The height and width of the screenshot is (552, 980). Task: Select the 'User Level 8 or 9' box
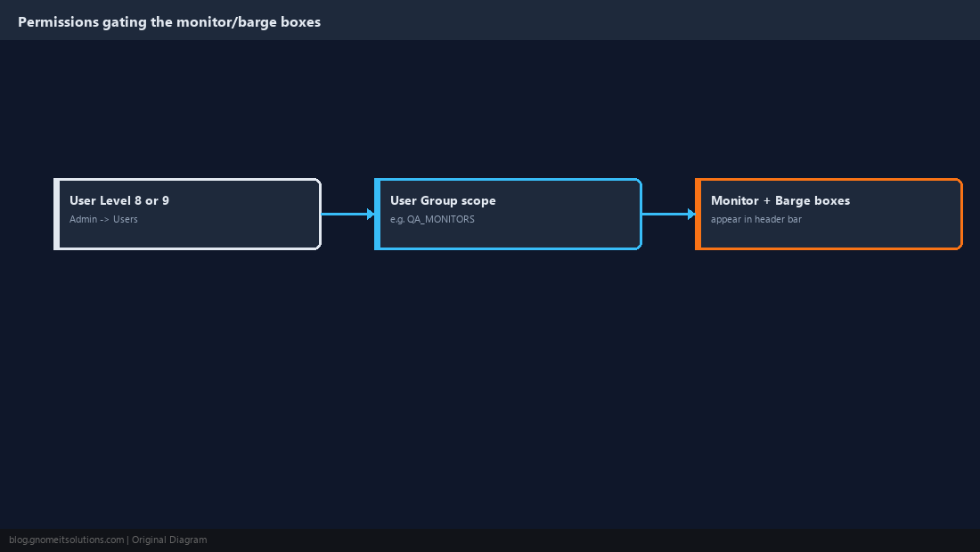pyautogui.click(x=187, y=215)
